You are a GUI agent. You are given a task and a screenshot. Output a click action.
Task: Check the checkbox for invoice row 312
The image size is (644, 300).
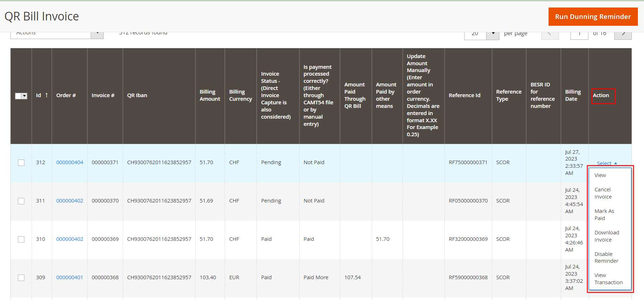[21, 163]
